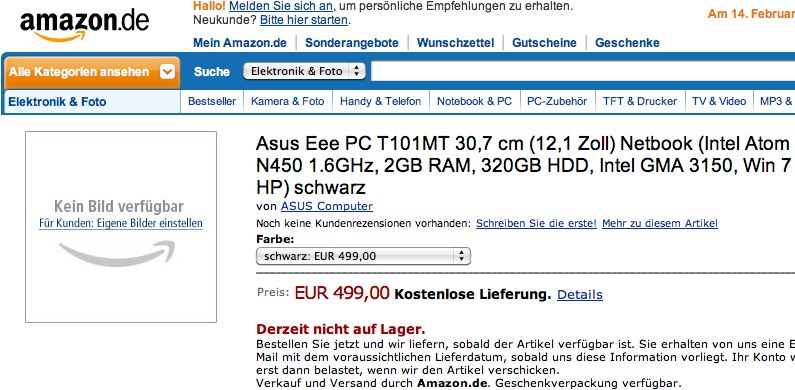Go to the PC-Zubehör tab
The image size is (795, 390).
coord(557,101)
